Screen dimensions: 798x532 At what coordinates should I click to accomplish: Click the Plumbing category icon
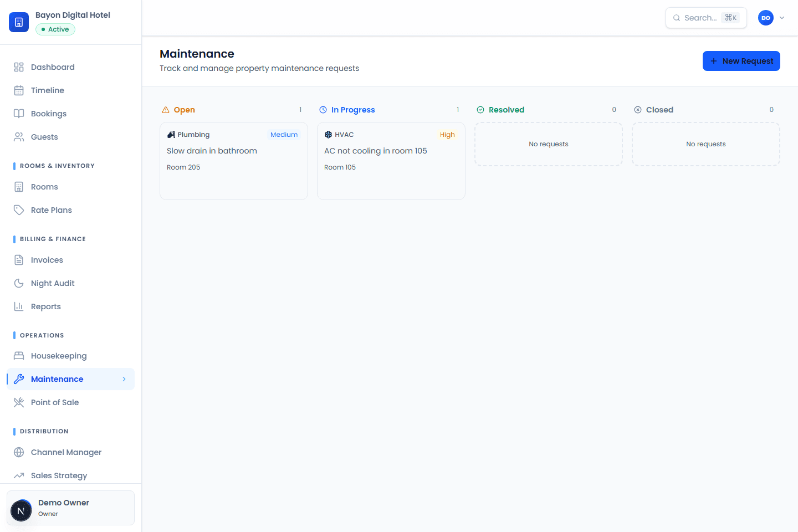(171, 135)
